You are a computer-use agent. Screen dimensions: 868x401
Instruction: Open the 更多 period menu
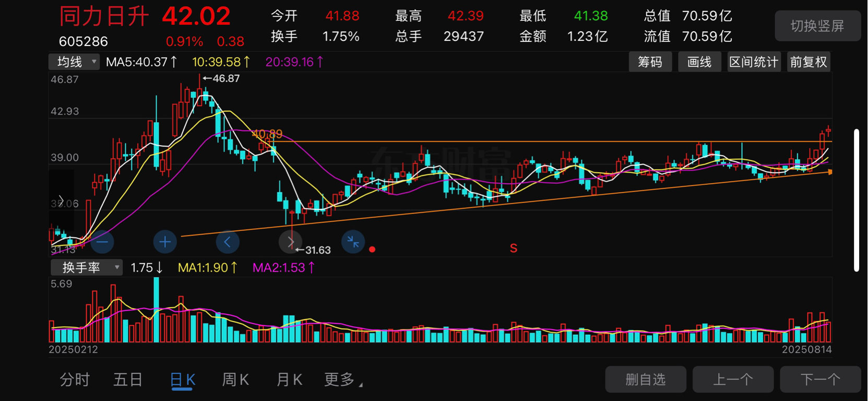pyautogui.click(x=343, y=380)
